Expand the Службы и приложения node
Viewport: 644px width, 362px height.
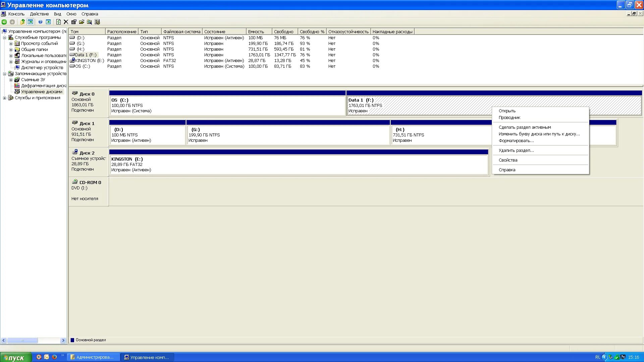click(4, 98)
